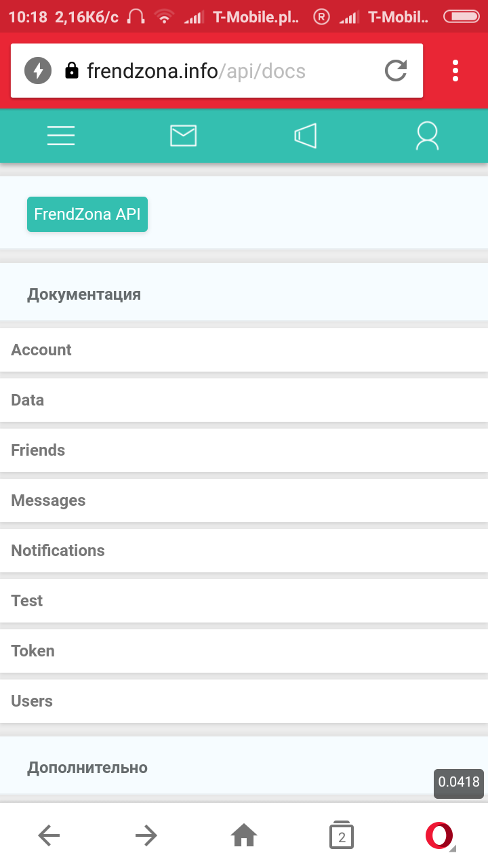Open the user profile icon
This screenshot has height=868, width=488.
pyautogui.click(x=427, y=136)
